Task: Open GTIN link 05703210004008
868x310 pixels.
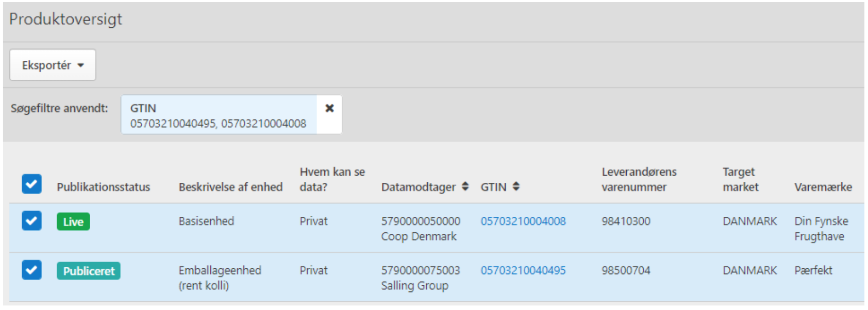Action: pyautogui.click(x=523, y=221)
